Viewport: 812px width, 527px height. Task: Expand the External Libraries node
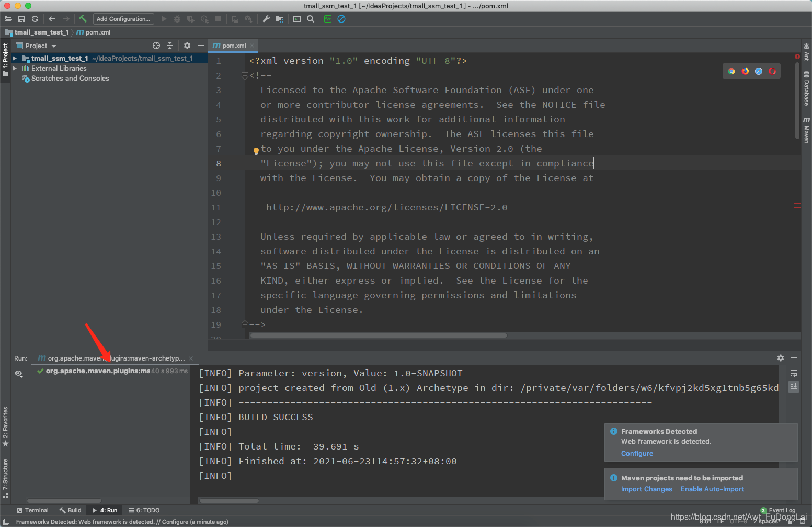coord(15,69)
